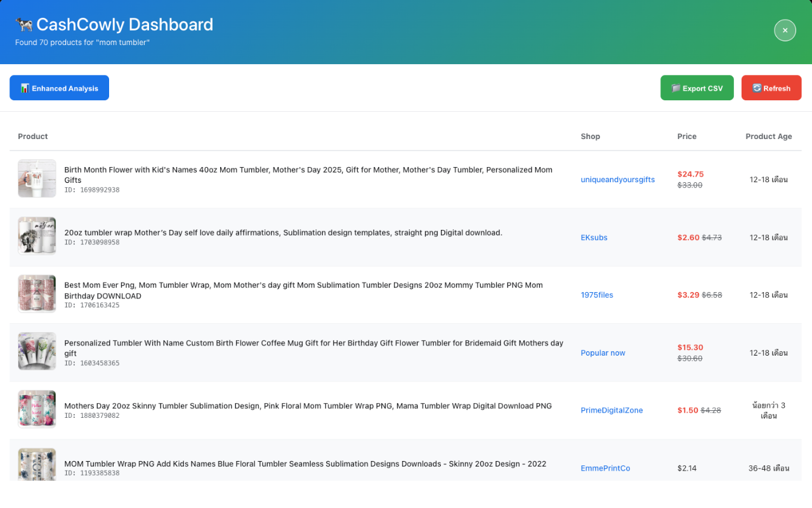
Task: Open the EmmePrintCo shop link
Action: [x=605, y=469]
